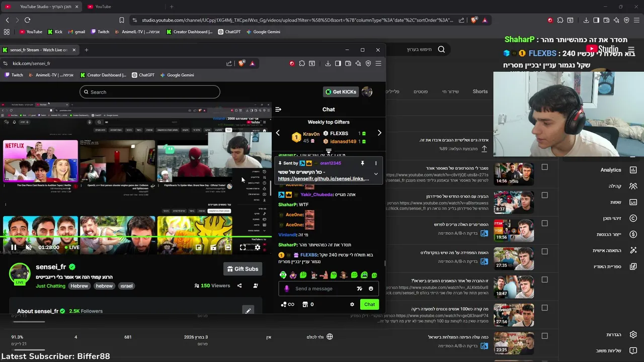Viewport: 644px width, 362px height.
Task: Pause the Kick stream player
Action: pos(14,247)
